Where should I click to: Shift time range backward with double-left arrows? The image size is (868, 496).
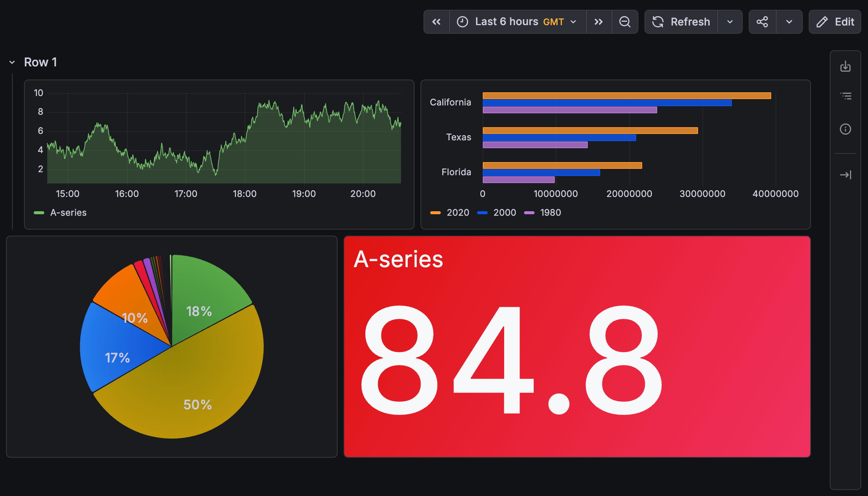436,22
